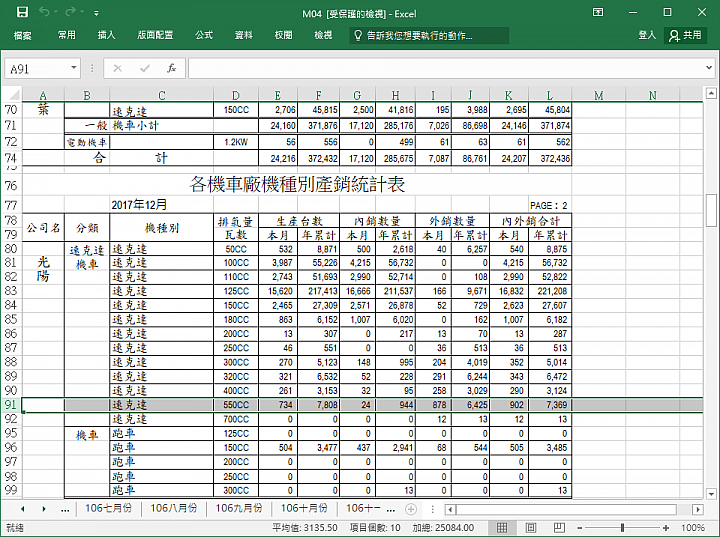Image resolution: width=720 pixels, height=537 pixels.
Task: Click the zoom in plus button
Action: (666, 528)
